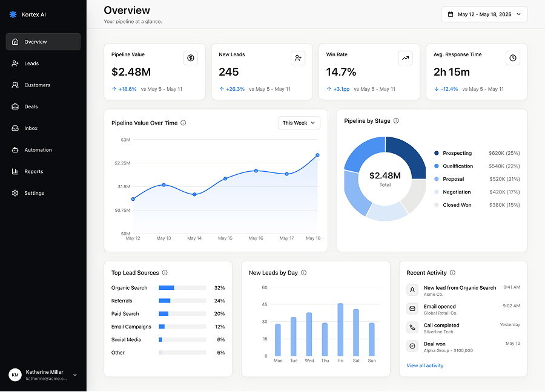Click the add-user icon on New Leads card
Screen dimensions: 545x392
[x=298, y=58]
